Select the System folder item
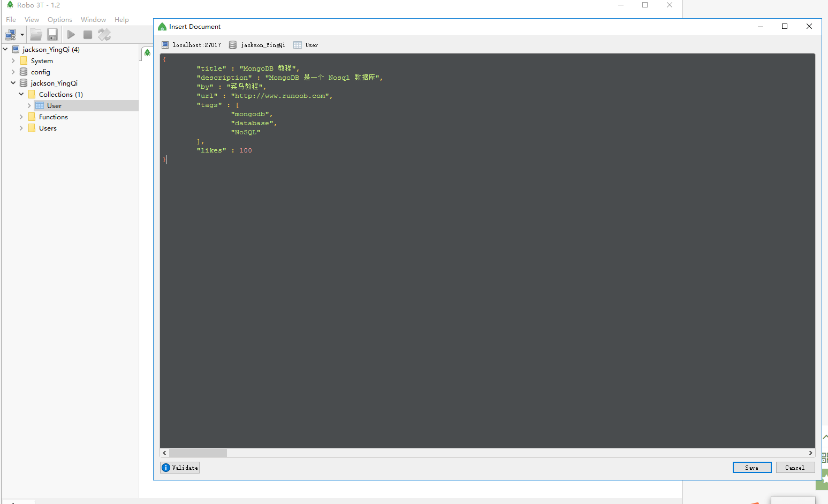This screenshot has height=504, width=828. point(42,61)
